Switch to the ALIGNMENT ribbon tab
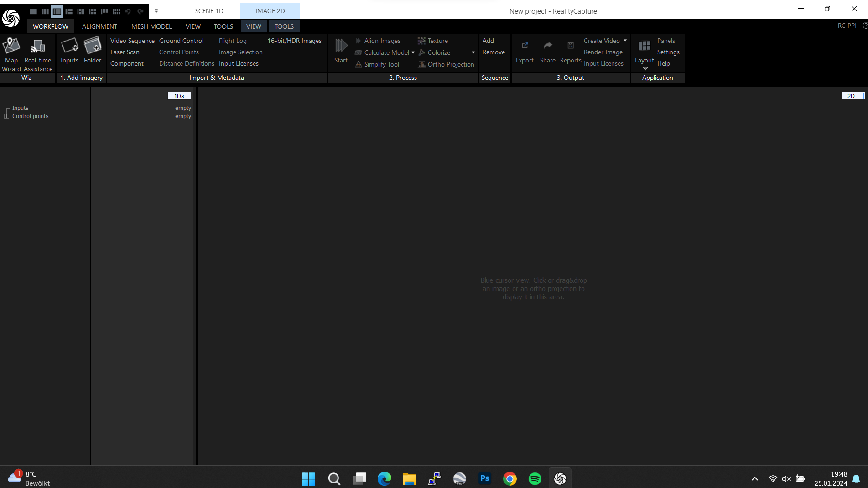This screenshot has width=868, height=488. tap(99, 26)
